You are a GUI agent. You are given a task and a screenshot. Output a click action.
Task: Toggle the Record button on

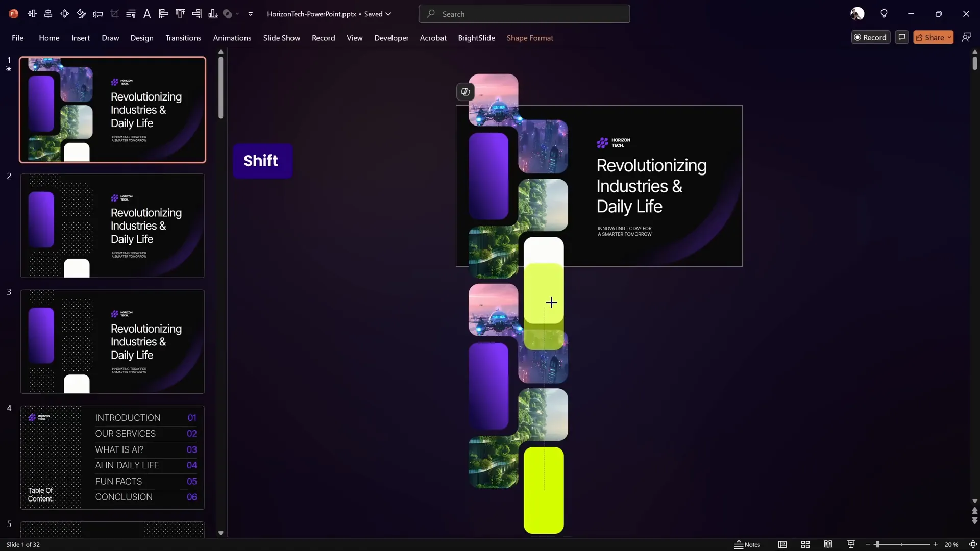pos(871,37)
